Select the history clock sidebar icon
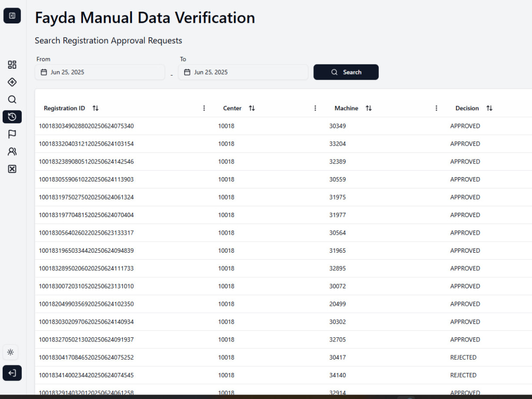Viewport: 532px width, 399px height. tap(12, 117)
